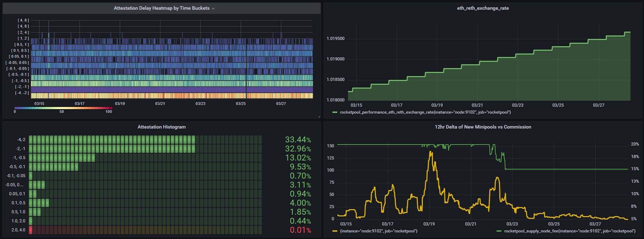Click the -1, -0.5 histogram bar gauge
Image resolution: width=644 pixels, height=239 pixels.
[x=62, y=158]
